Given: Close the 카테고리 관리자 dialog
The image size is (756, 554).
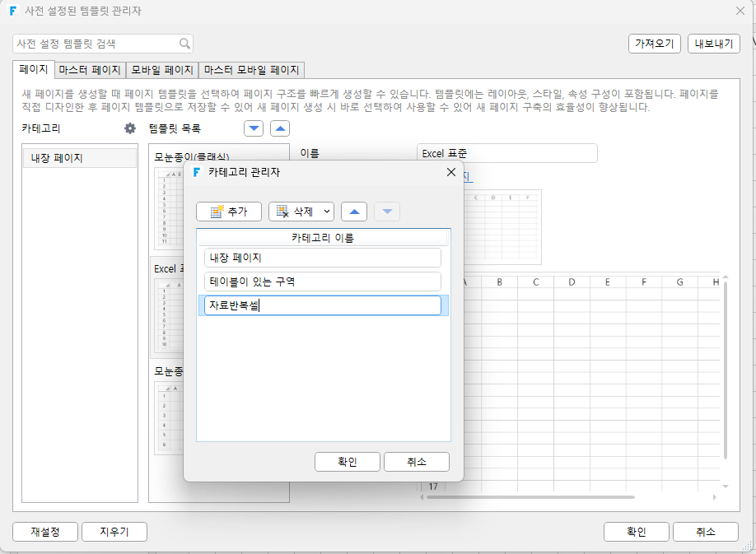Looking at the screenshot, I should click(x=451, y=172).
